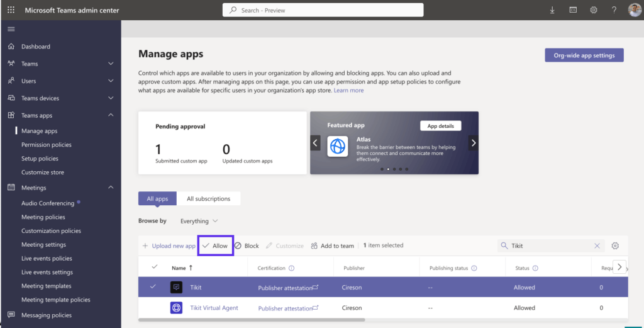Click the Block toolbar button
The width and height of the screenshot is (644, 328).
(247, 246)
